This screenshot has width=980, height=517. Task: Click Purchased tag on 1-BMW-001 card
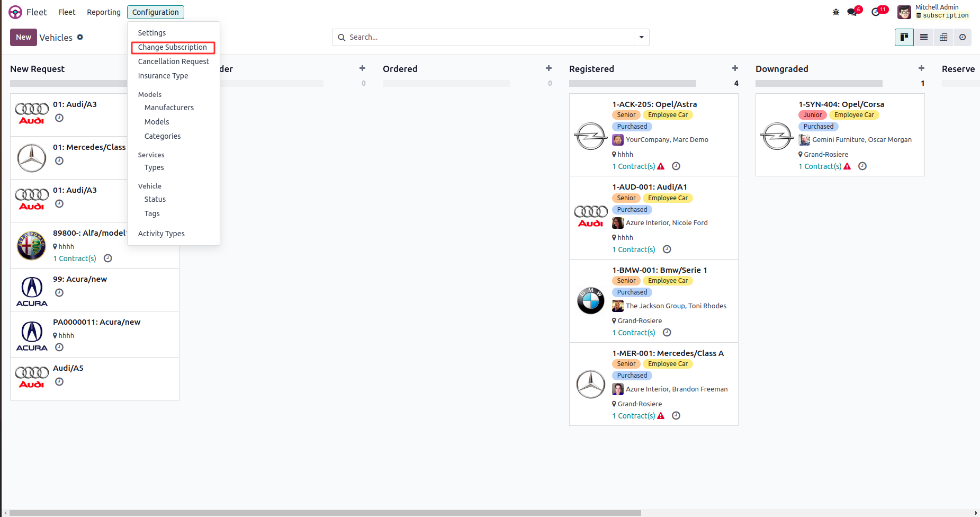[632, 292]
